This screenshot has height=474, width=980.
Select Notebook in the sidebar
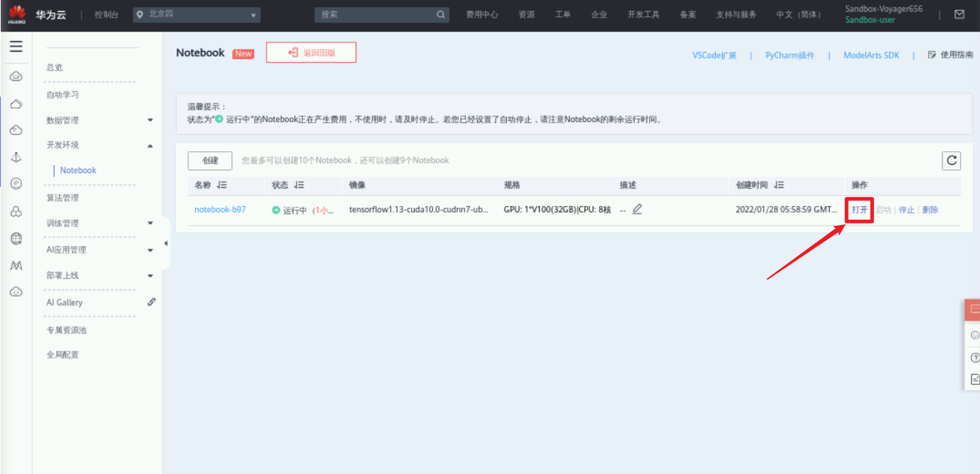click(x=78, y=170)
